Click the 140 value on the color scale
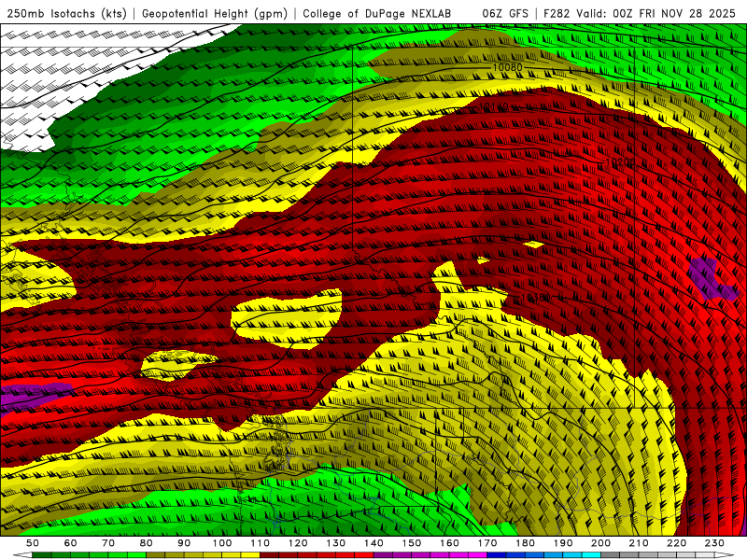The height and width of the screenshot is (560, 747). pos(373,543)
